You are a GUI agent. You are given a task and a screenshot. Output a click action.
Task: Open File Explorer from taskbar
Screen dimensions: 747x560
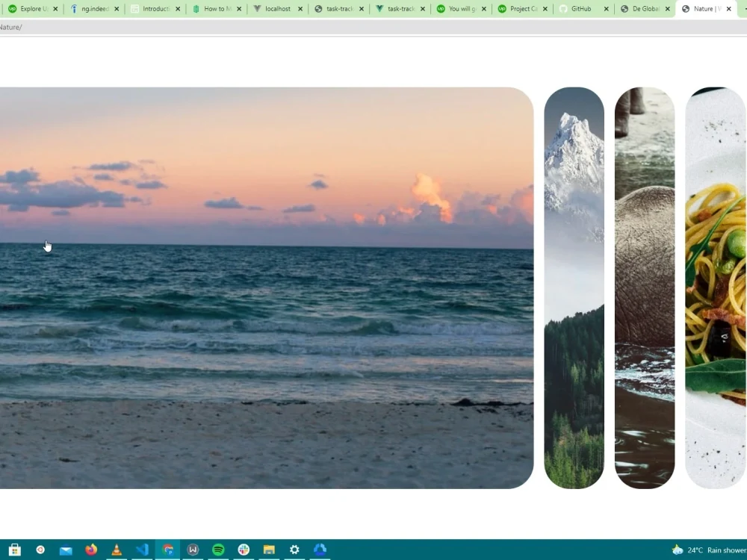269,550
